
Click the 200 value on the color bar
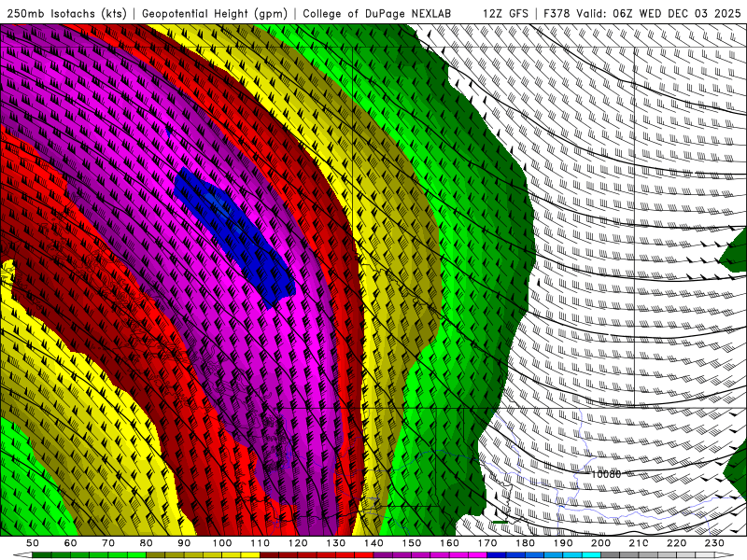[x=600, y=543]
